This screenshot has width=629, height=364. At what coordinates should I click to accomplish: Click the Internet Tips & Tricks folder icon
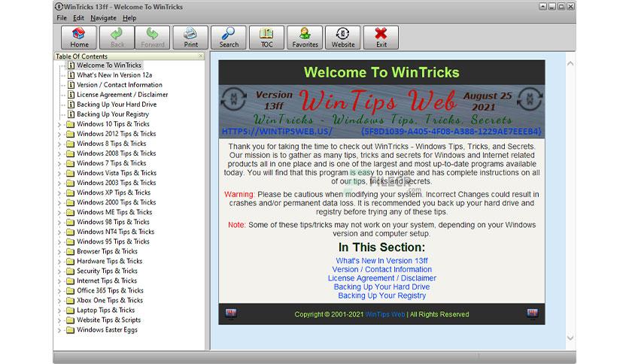[70, 281]
